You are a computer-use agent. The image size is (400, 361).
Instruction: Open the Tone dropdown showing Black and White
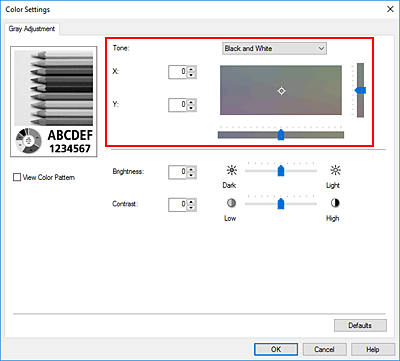pyautogui.click(x=274, y=48)
